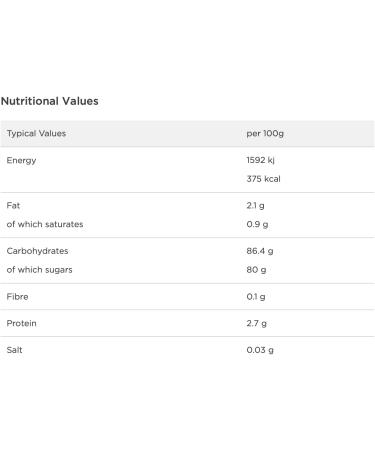Image resolution: width=375 pixels, height=450 pixels.
Task: Click the 80 g sugars value
Action: pyautogui.click(x=256, y=270)
